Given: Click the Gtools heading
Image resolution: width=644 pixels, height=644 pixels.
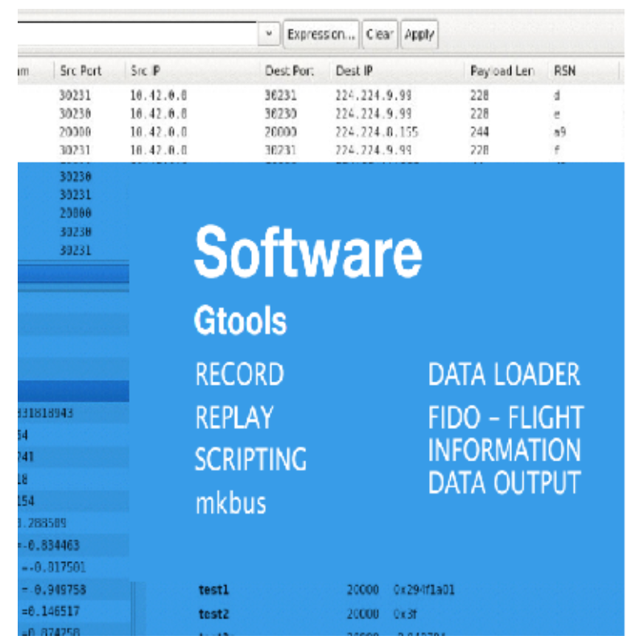Looking at the screenshot, I should [x=240, y=320].
